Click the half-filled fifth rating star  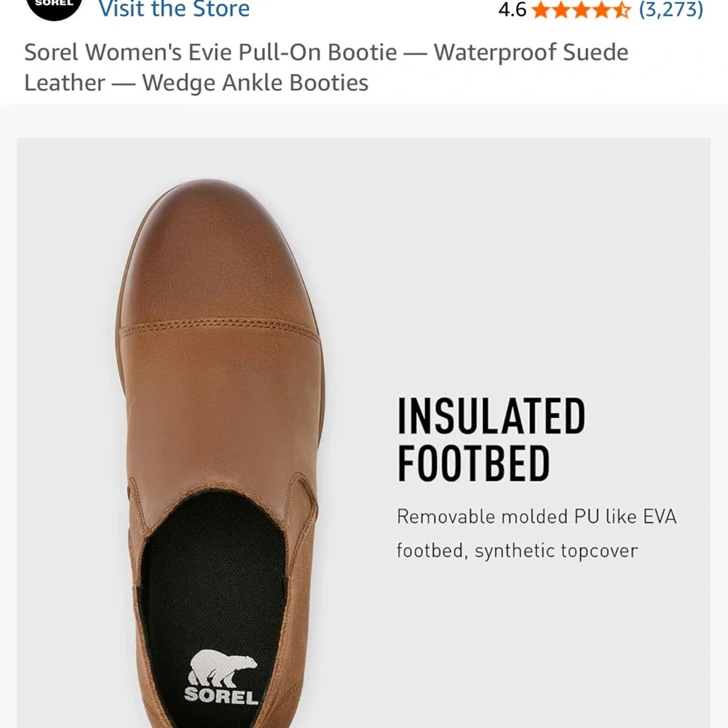point(620,10)
